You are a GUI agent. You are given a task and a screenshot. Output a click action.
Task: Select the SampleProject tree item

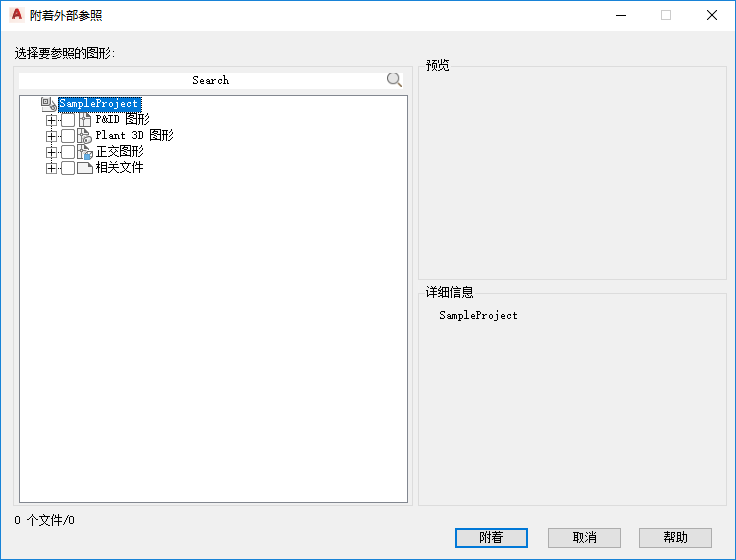click(100, 104)
